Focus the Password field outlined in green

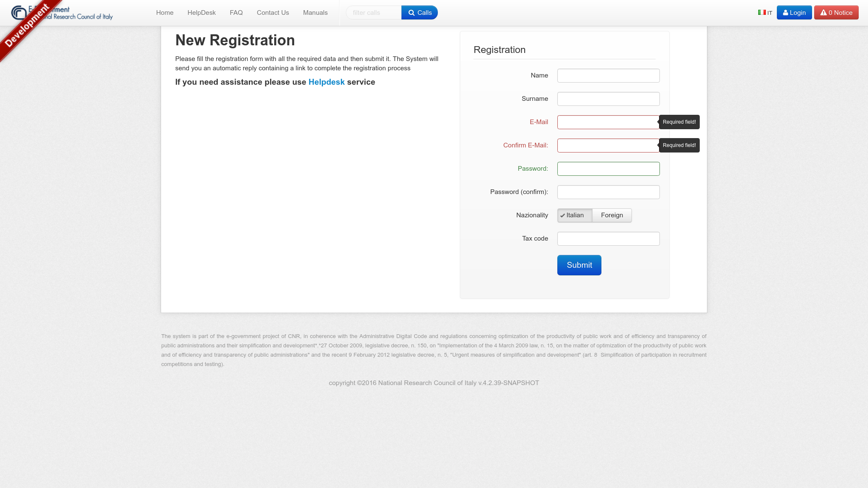click(608, 169)
